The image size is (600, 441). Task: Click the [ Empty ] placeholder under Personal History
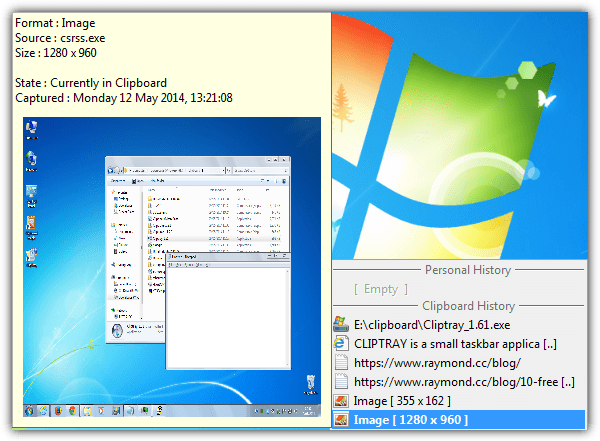(x=381, y=289)
